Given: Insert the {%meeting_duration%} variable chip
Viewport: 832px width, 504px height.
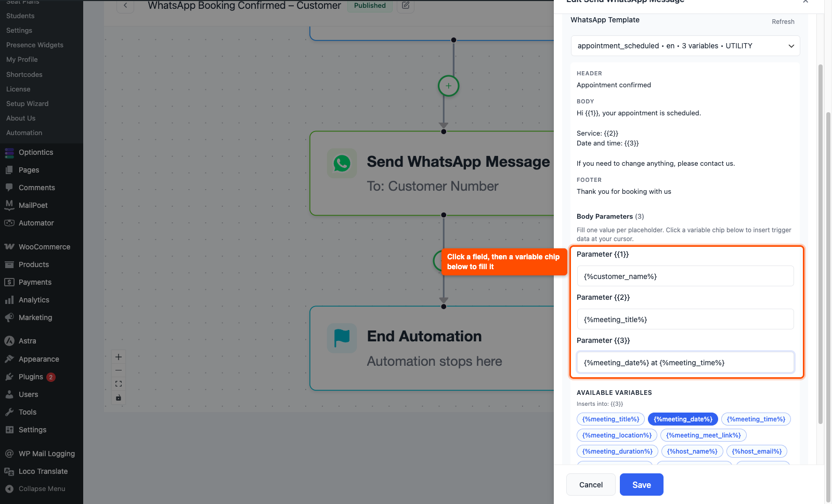Looking at the screenshot, I should click(x=617, y=452).
